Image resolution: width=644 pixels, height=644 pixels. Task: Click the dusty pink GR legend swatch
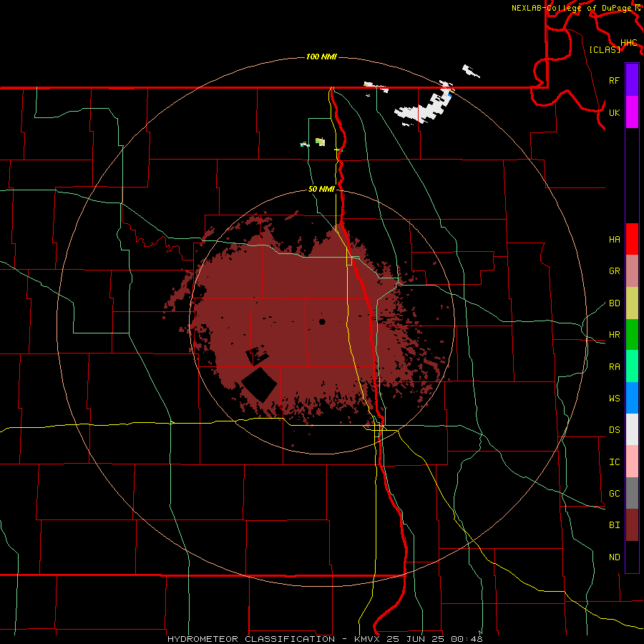(632, 271)
